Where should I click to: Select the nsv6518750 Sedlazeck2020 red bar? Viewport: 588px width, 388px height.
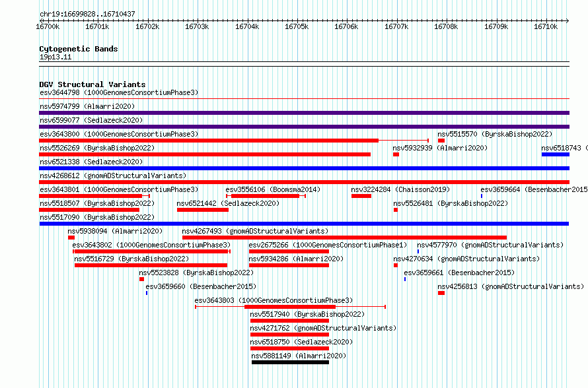point(289,348)
